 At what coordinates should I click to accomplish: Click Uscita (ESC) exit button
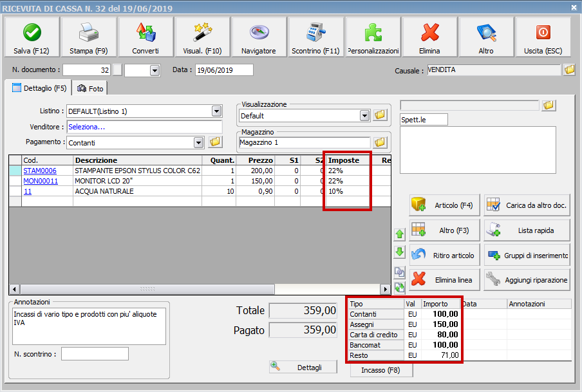coord(543,37)
